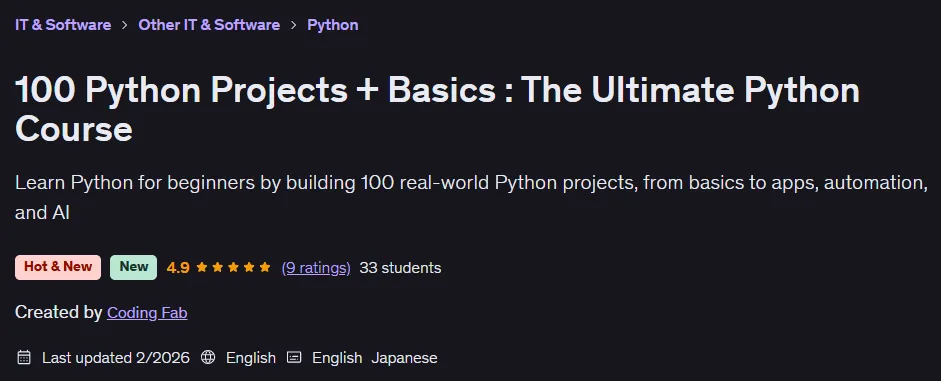Click the chevron after IT & Software
Screen dimensions: 941x381
125,25
